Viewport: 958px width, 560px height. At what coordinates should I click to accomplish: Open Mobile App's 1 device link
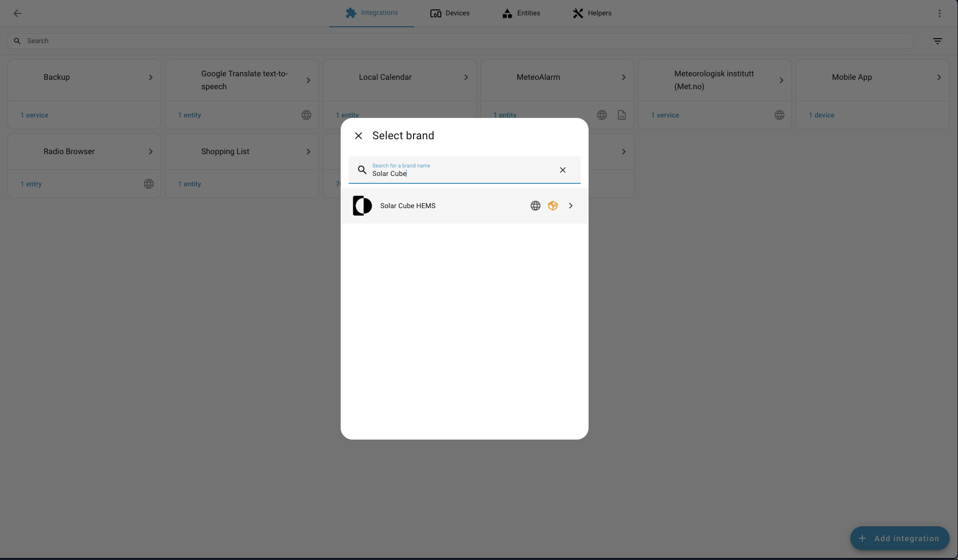coord(822,115)
